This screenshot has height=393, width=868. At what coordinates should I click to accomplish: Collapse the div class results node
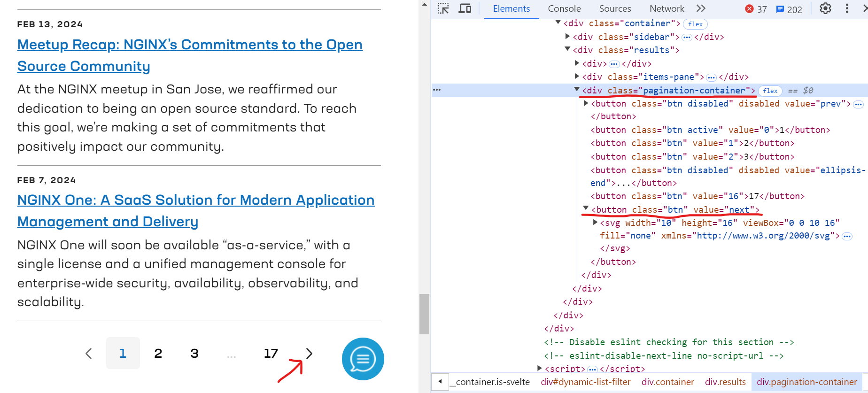point(567,49)
